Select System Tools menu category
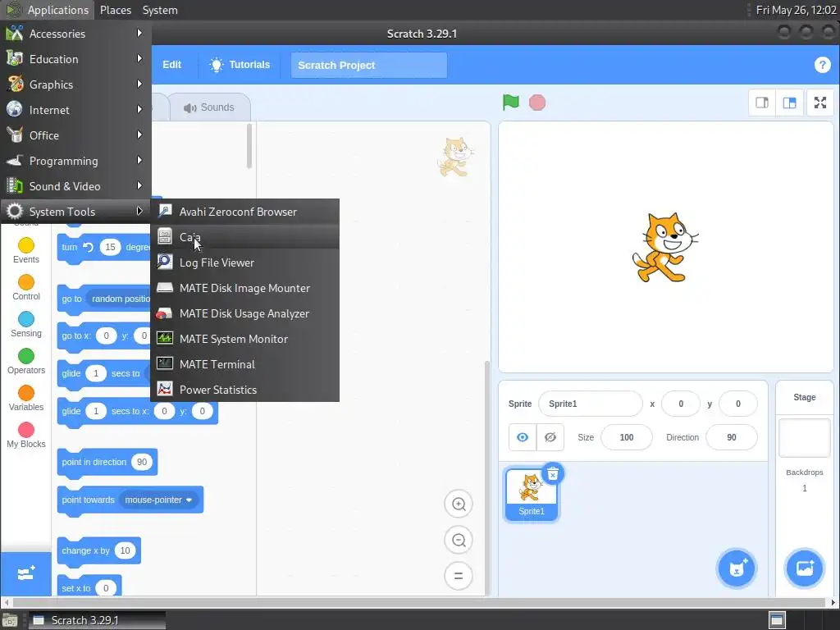The width and height of the screenshot is (840, 630). (75, 212)
